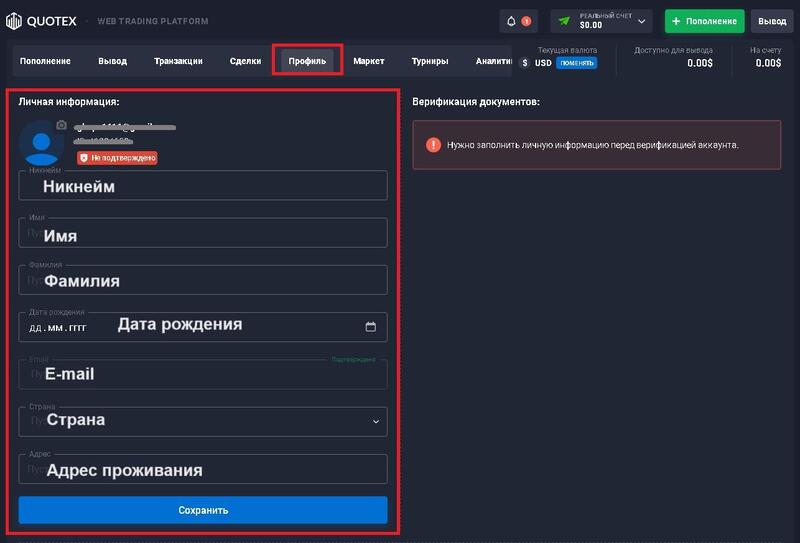Image resolution: width=800 pixels, height=543 pixels.
Task: Focus the Никнейм input field
Action: coord(203,185)
